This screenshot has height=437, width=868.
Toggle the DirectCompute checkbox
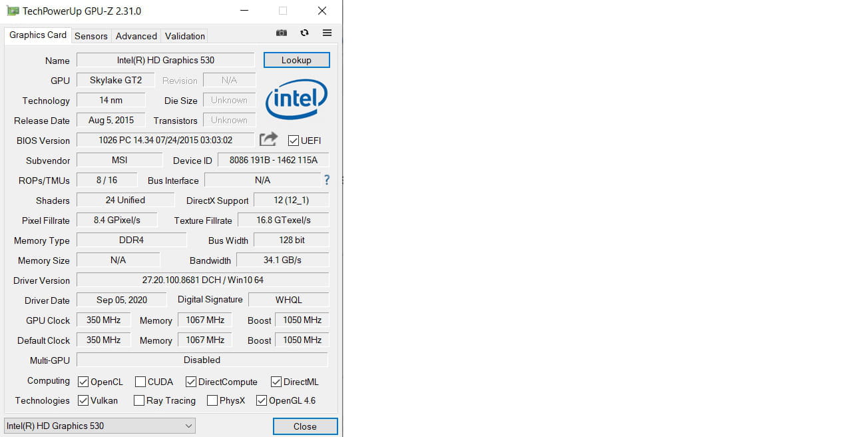click(x=191, y=382)
